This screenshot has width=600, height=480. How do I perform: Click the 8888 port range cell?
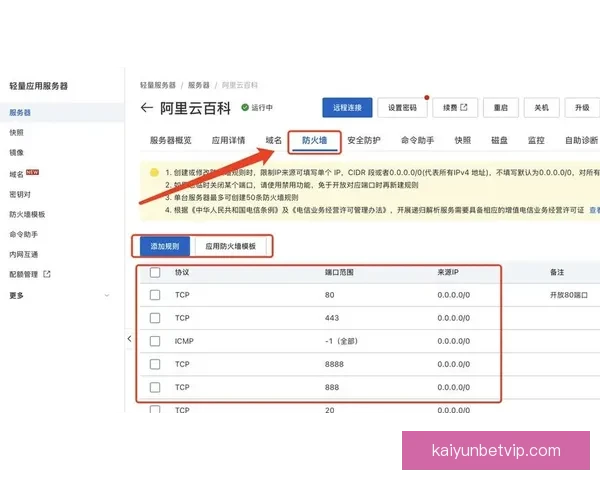(x=334, y=364)
